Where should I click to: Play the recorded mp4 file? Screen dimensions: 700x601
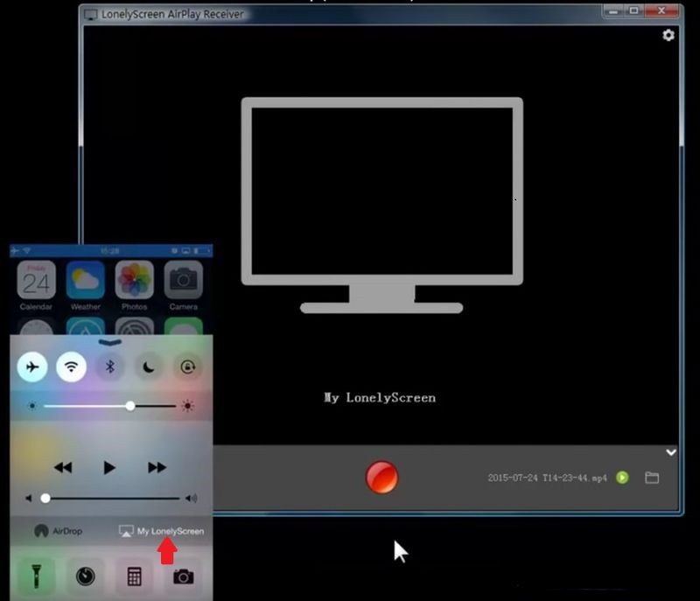click(x=622, y=478)
